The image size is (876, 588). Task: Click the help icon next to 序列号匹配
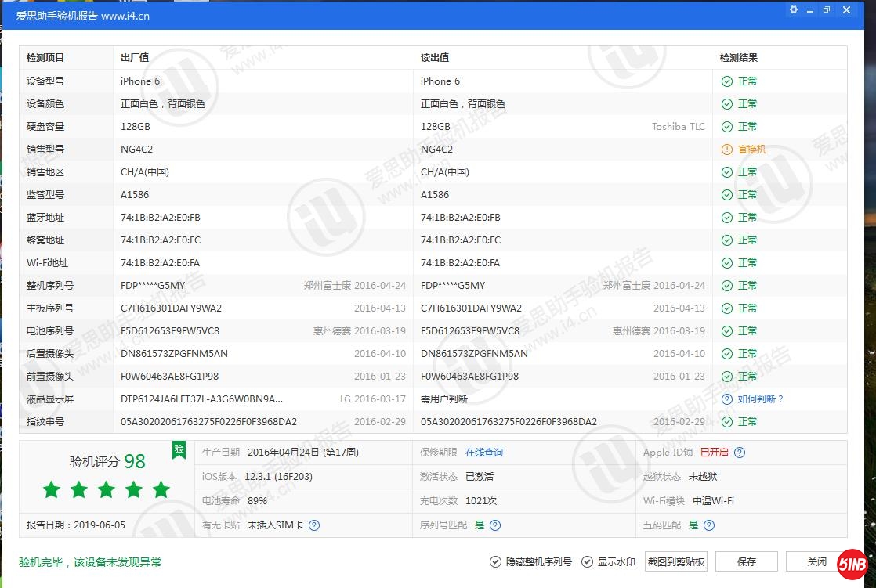point(495,525)
